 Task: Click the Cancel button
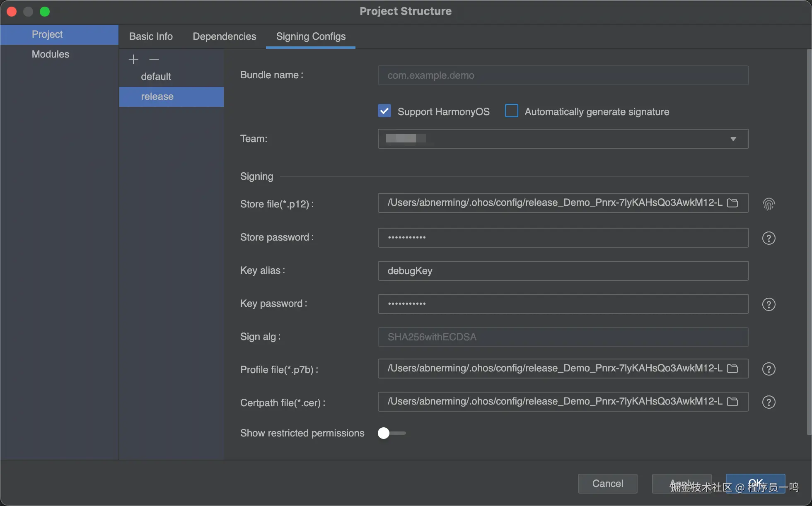(607, 483)
